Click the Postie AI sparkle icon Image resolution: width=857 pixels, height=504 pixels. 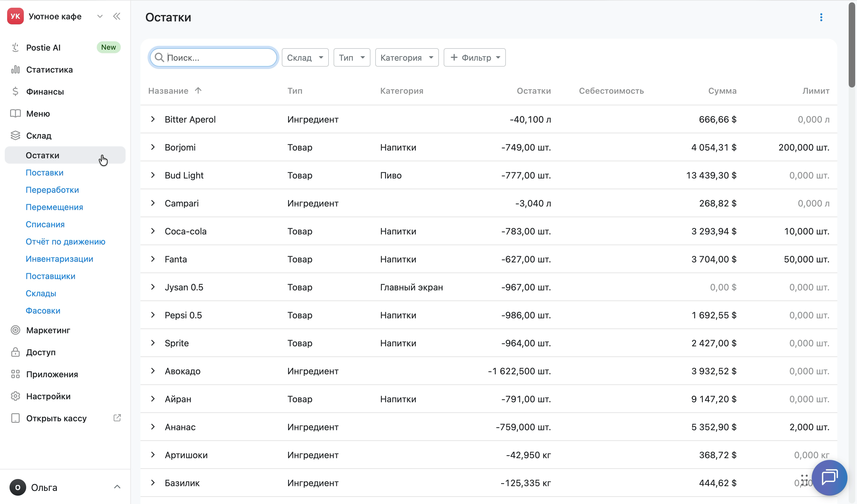(x=15, y=48)
